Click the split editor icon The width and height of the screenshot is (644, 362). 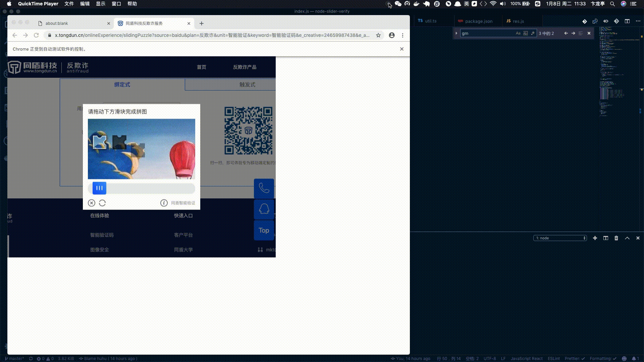(x=627, y=21)
